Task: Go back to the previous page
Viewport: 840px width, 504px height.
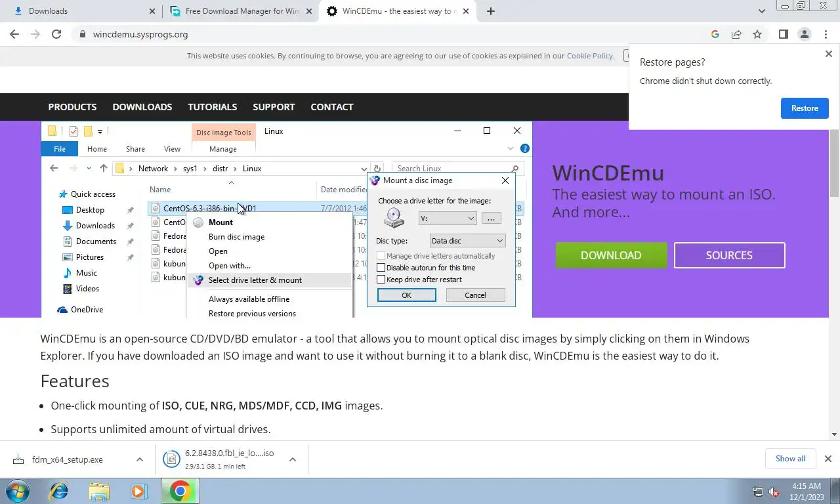Action: [x=14, y=34]
